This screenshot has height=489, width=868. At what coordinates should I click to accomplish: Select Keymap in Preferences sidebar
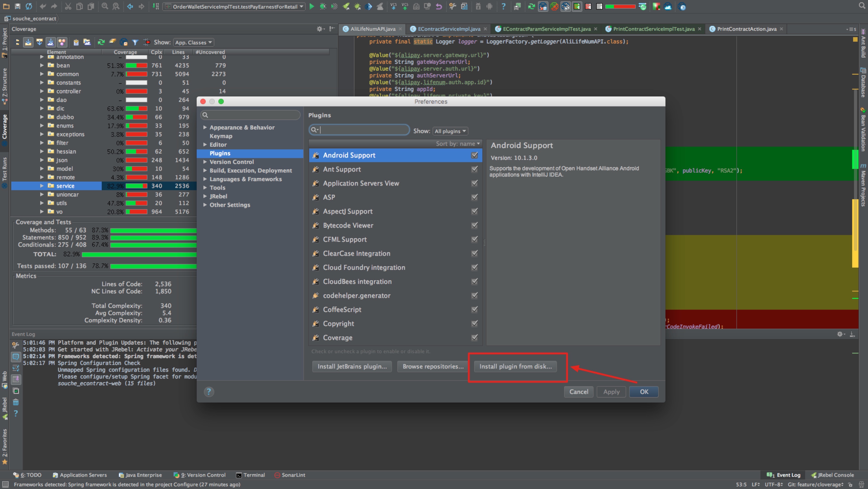221,136
